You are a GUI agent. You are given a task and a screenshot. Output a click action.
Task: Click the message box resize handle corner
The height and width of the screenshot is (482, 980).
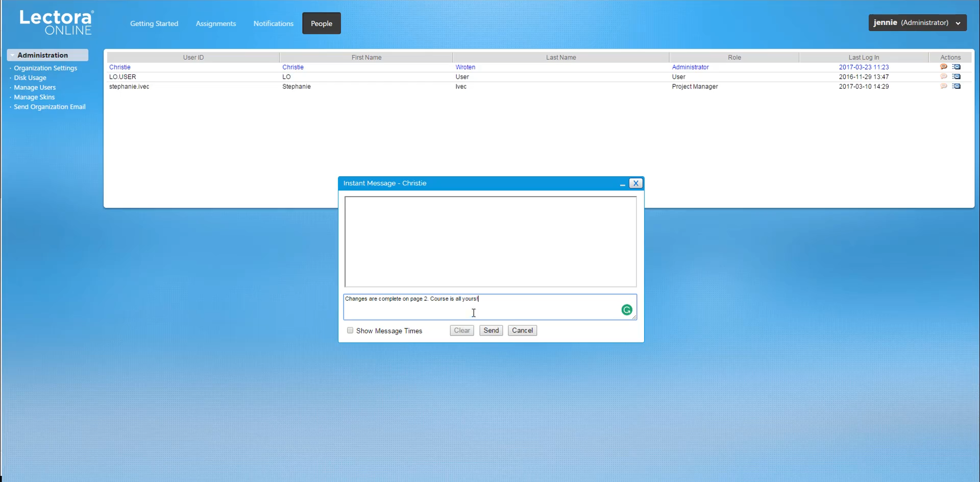634,317
